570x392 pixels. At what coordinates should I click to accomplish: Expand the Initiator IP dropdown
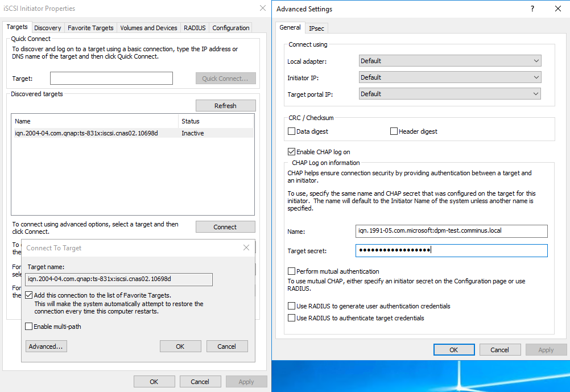click(x=450, y=77)
